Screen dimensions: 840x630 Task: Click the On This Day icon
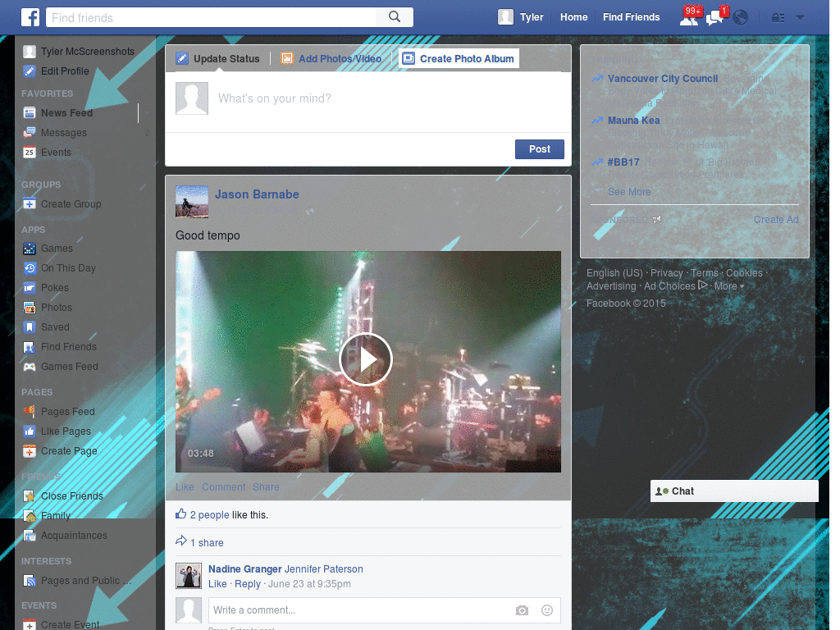click(30, 268)
